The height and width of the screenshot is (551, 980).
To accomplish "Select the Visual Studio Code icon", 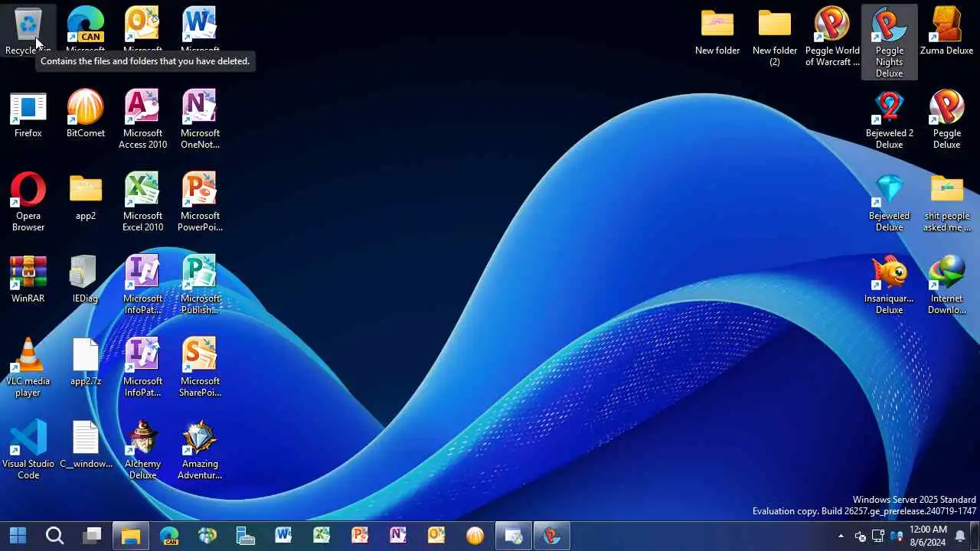I will (28, 450).
